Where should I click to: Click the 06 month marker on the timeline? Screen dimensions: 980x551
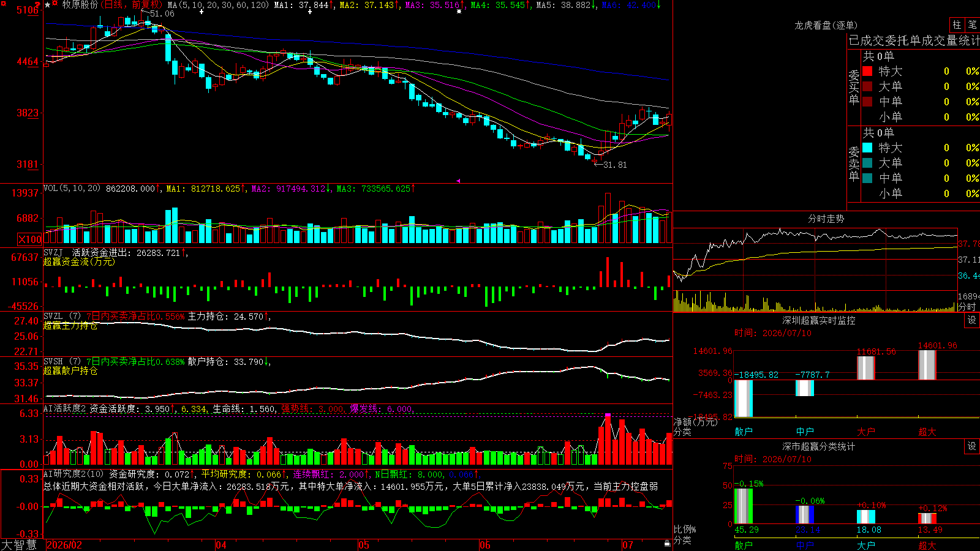pos(485,545)
